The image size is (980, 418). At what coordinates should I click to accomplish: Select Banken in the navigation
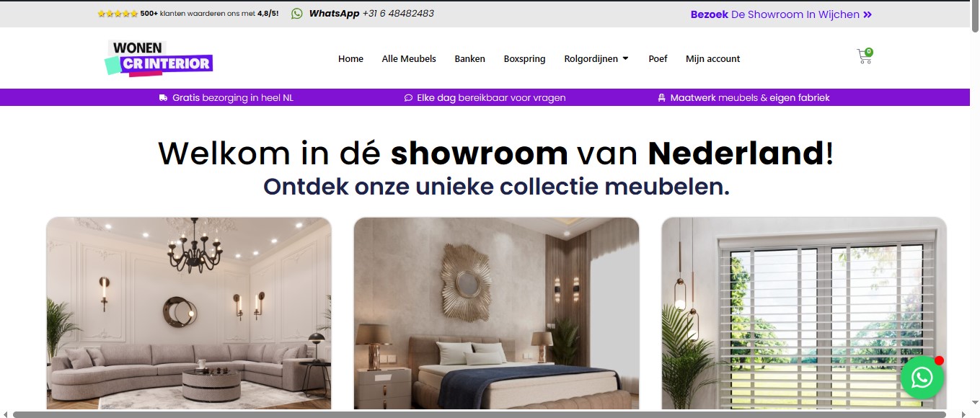(x=469, y=59)
